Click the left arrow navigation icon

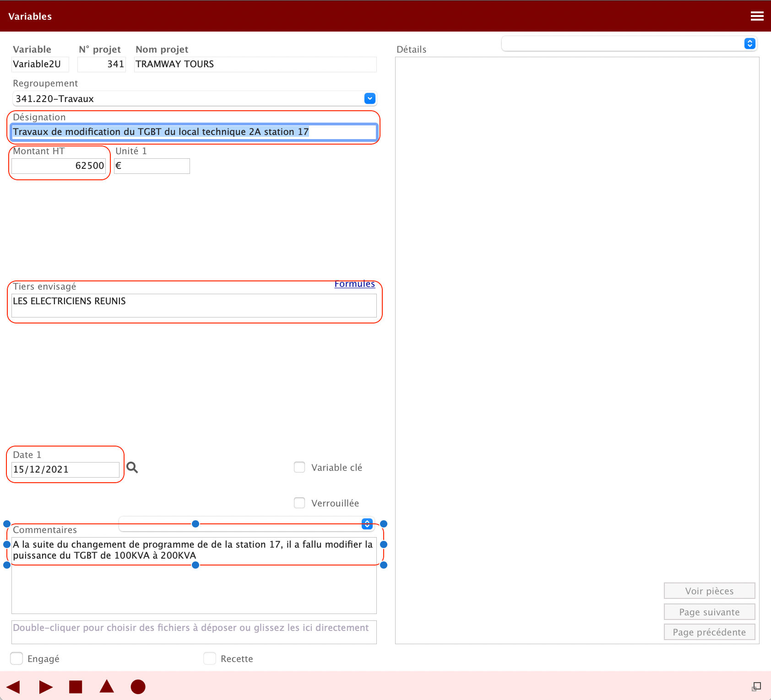click(13, 687)
